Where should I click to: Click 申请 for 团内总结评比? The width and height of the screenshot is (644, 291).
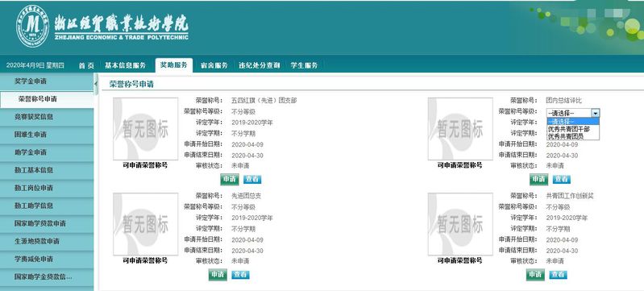pyautogui.click(x=538, y=179)
